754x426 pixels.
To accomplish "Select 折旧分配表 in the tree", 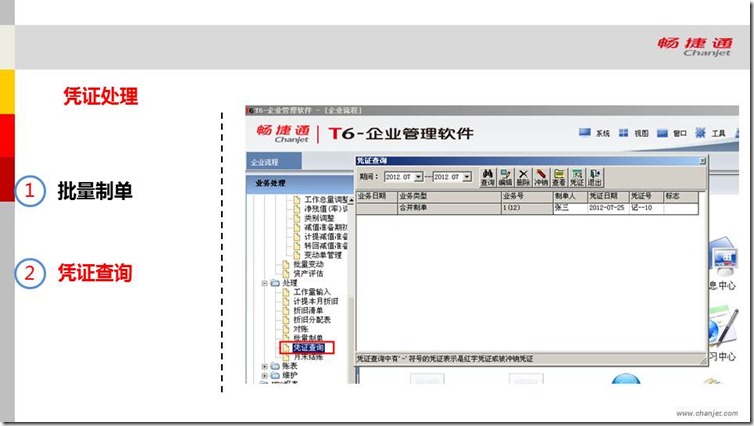I will click(312, 320).
